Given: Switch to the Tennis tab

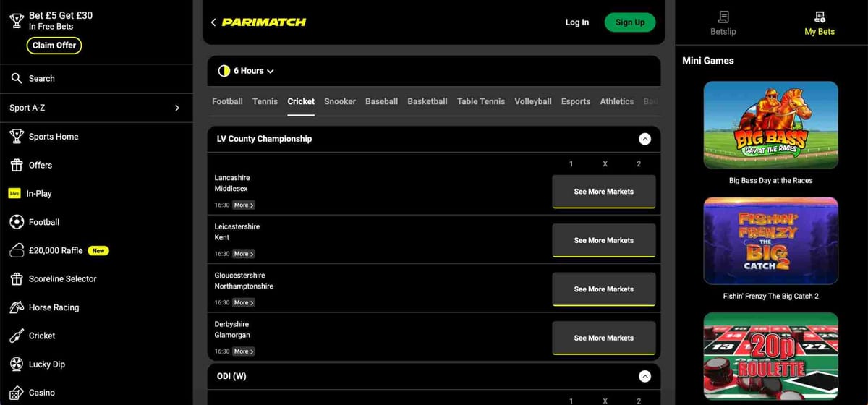Looking at the screenshot, I should 265,101.
